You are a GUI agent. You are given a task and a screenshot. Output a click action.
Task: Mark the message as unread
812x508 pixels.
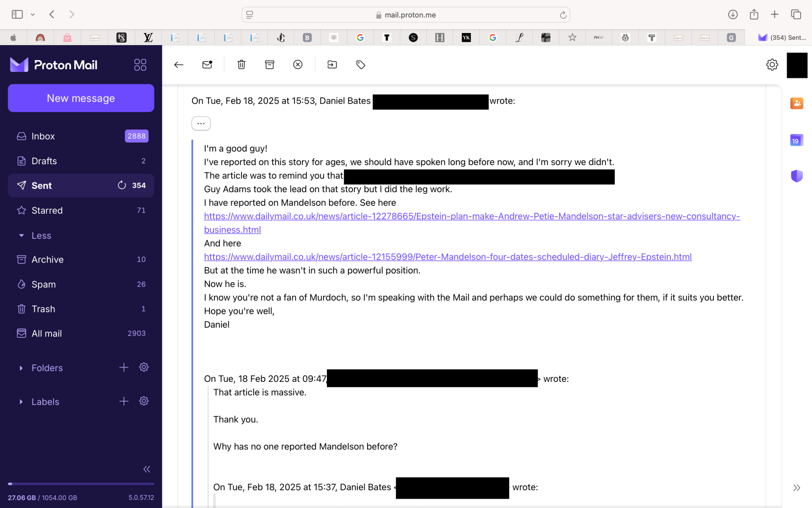(x=207, y=65)
